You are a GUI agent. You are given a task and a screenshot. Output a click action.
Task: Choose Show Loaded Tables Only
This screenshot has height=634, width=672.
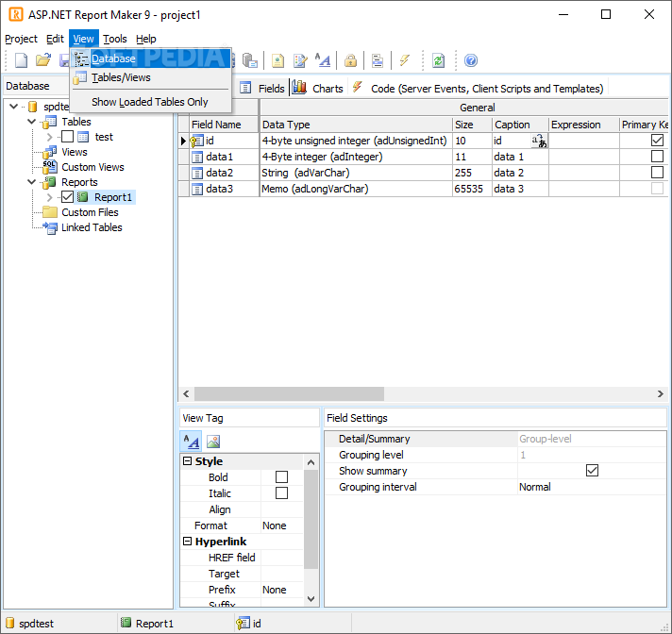(x=151, y=102)
